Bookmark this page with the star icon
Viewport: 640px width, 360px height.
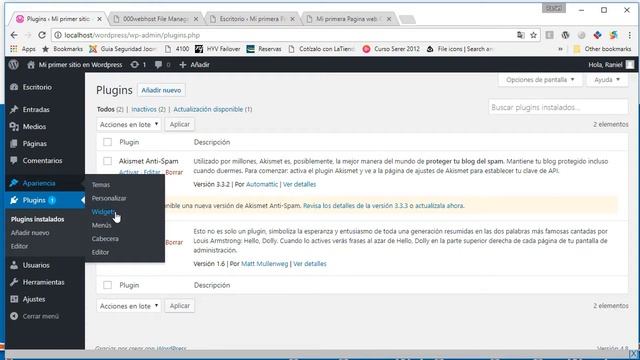click(x=533, y=35)
